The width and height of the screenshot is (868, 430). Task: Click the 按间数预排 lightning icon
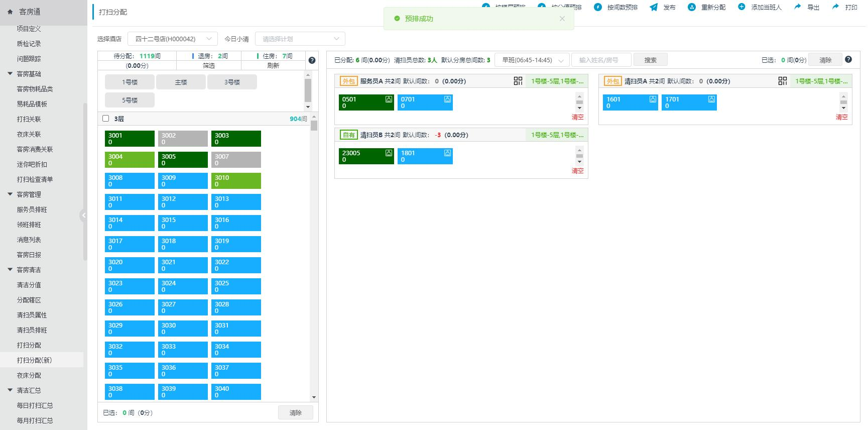(597, 7)
